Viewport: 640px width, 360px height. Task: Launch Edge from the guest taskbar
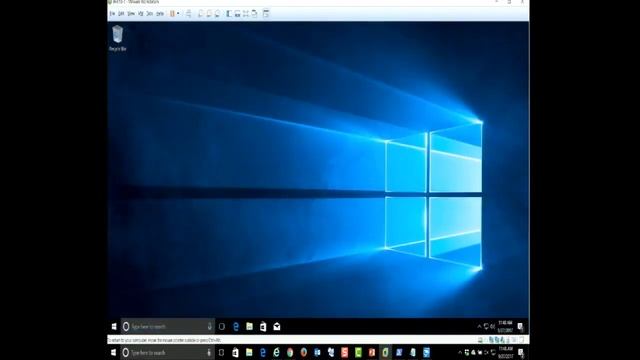pos(236,327)
